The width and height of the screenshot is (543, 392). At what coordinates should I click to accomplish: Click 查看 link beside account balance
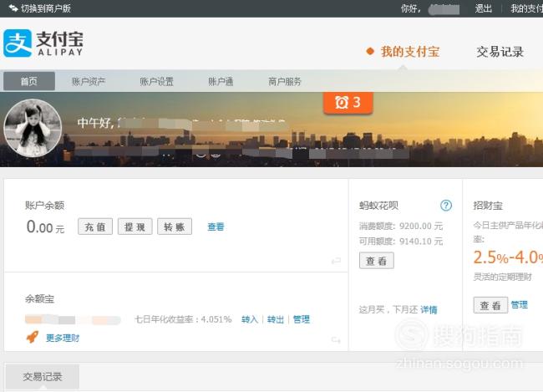tap(216, 227)
